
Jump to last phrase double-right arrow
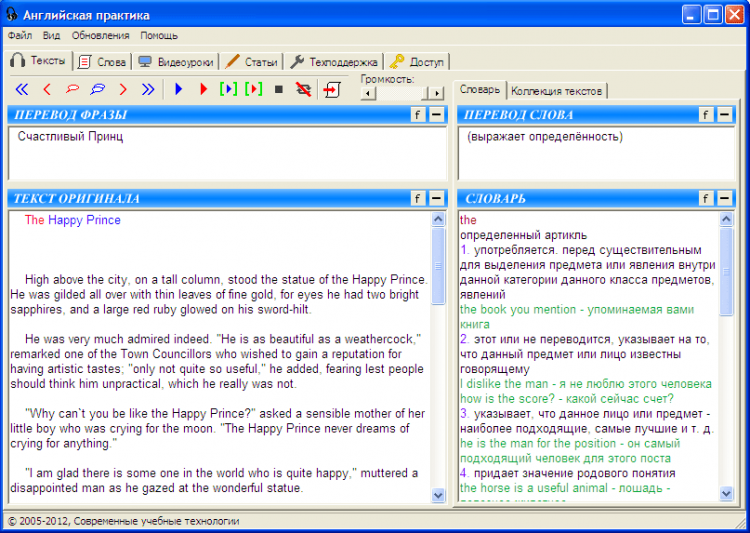(148, 89)
